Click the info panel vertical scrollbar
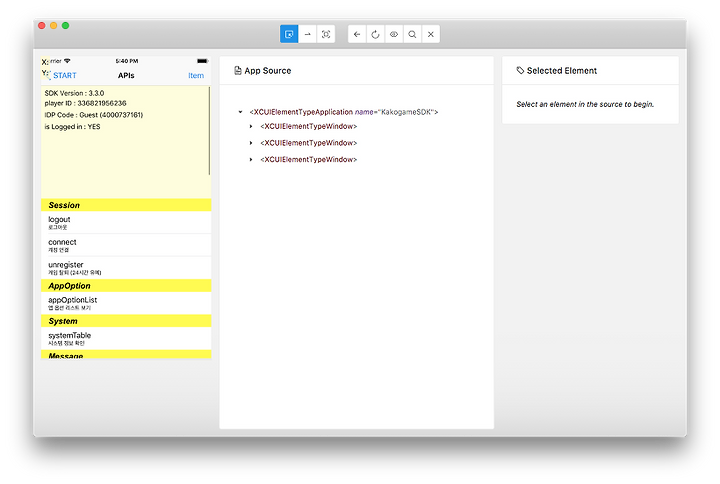This screenshot has height=484, width=720. tap(209, 131)
